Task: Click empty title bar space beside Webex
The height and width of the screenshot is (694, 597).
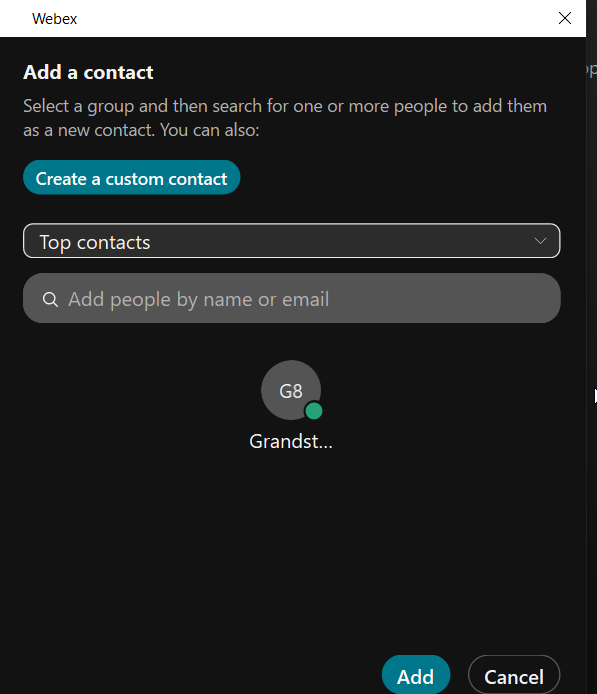Action: (310, 19)
